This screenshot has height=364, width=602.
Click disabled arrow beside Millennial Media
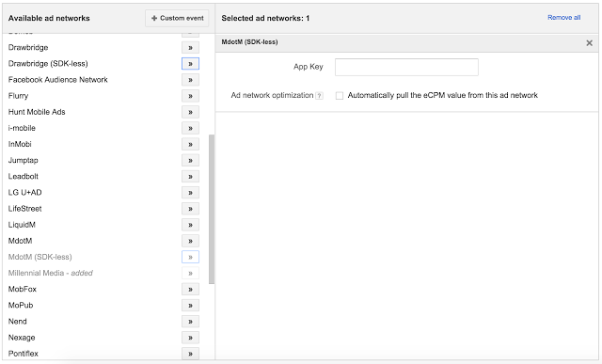tap(190, 274)
